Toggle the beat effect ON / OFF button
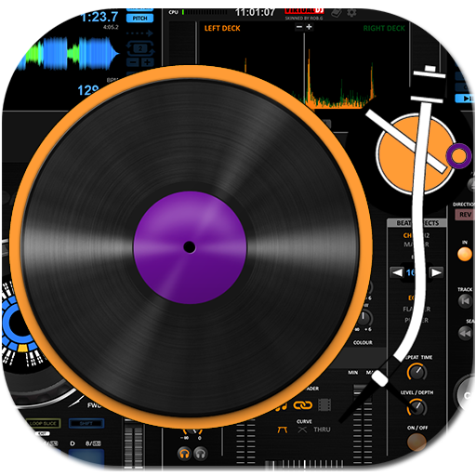The width and height of the screenshot is (476, 476). 416,442
